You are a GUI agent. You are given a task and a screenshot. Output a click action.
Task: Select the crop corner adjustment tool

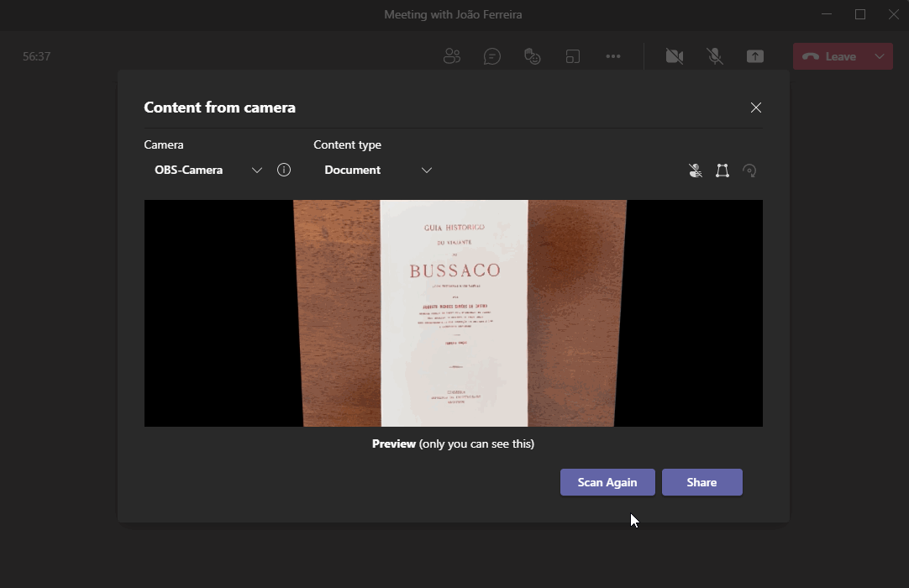pos(722,171)
